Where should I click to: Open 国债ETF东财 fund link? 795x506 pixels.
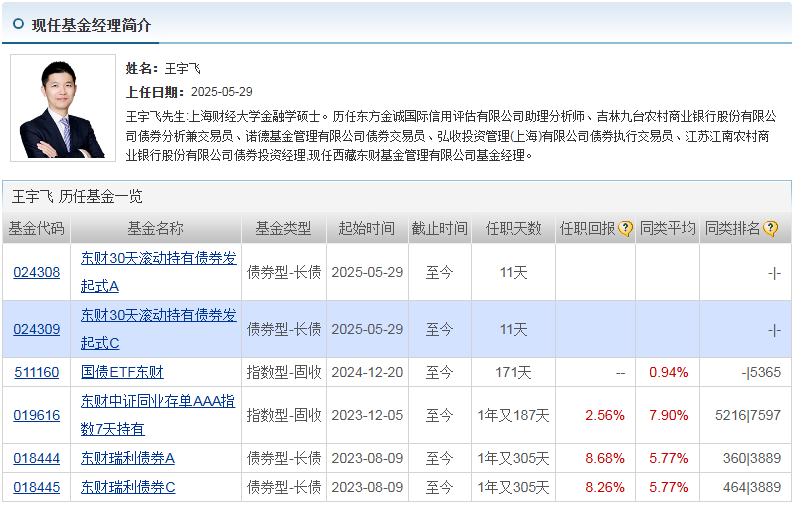[x=122, y=372]
